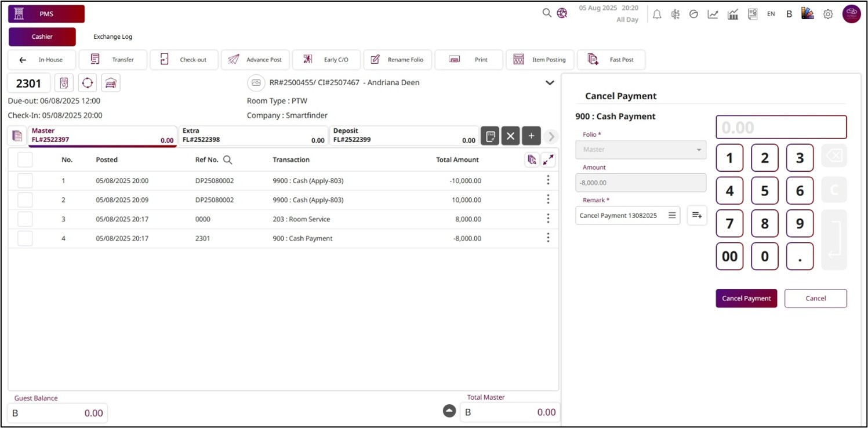Expand guest details chevron beside Andriana Deen
This screenshot has height=428, width=868.
click(550, 83)
